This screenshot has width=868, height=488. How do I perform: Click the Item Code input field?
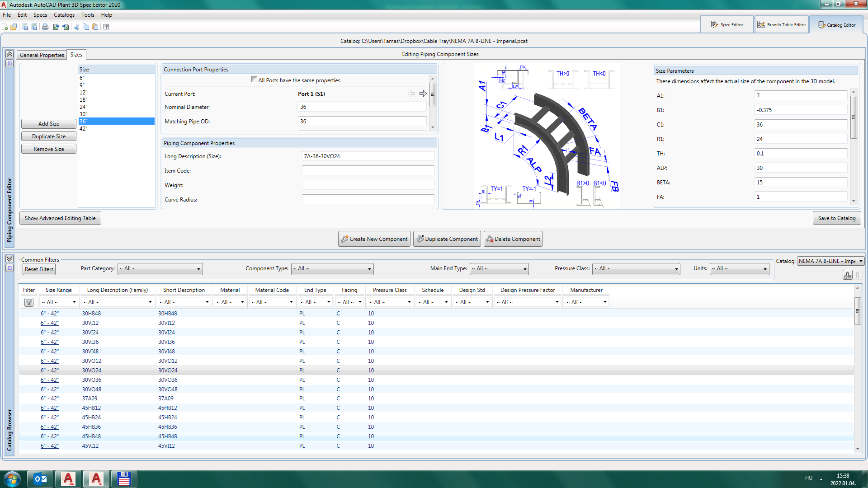[368, 171]
